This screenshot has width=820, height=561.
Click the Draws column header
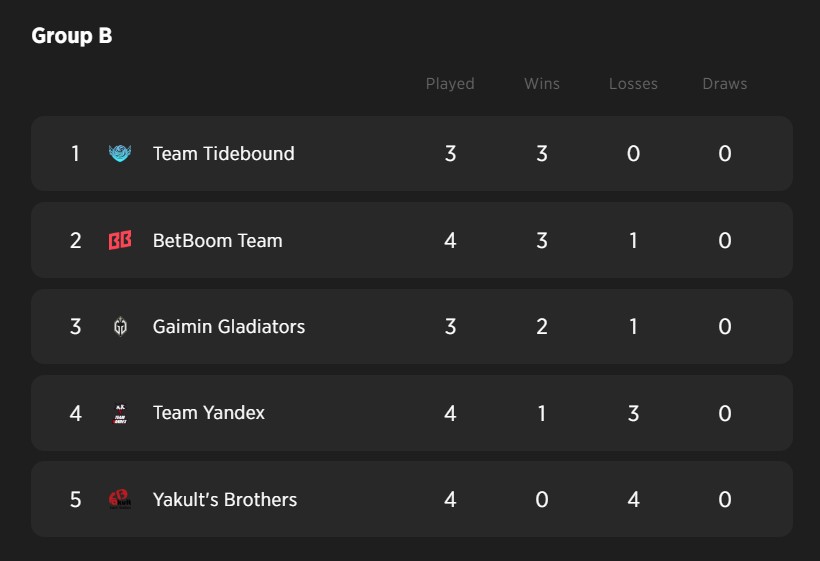(725, 84)
